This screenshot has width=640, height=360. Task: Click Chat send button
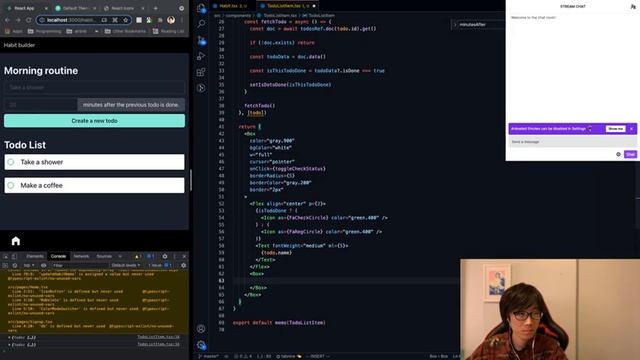point(630,154)
